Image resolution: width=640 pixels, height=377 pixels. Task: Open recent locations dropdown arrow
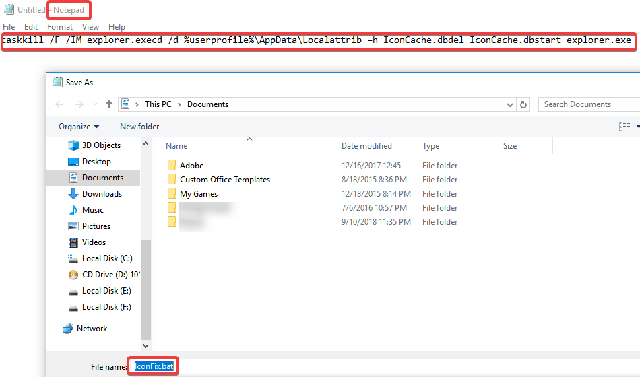tap(95, 104)
